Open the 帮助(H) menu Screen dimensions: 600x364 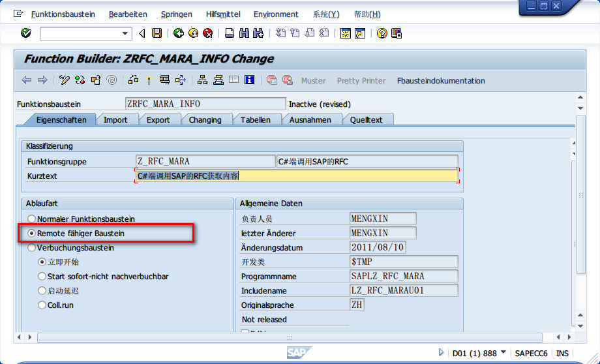tap(367, 14)
